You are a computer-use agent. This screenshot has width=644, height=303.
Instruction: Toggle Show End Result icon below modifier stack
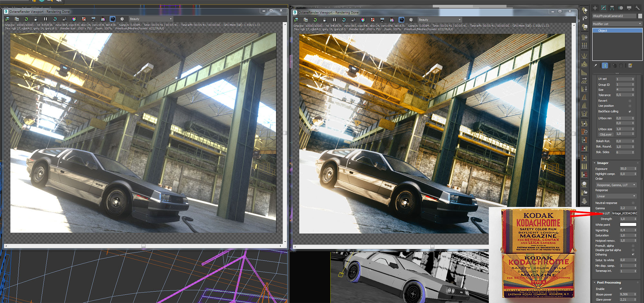pyautogui.click(x=605, y=65)
